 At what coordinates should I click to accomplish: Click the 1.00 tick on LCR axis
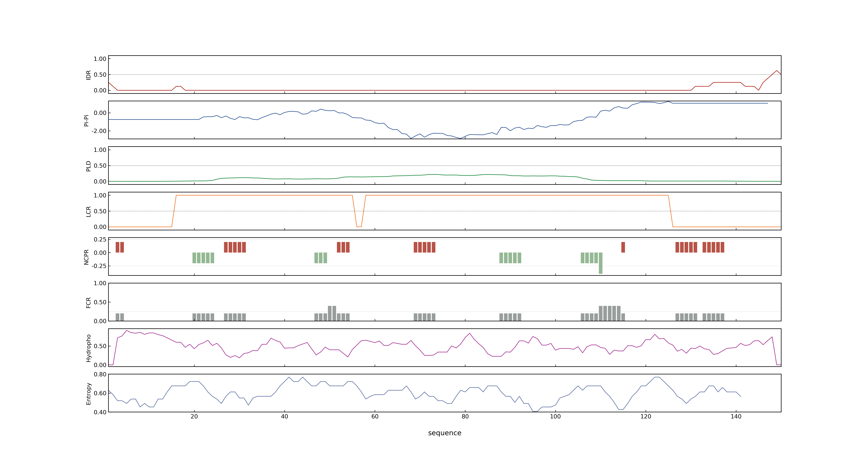pos(100,195)
